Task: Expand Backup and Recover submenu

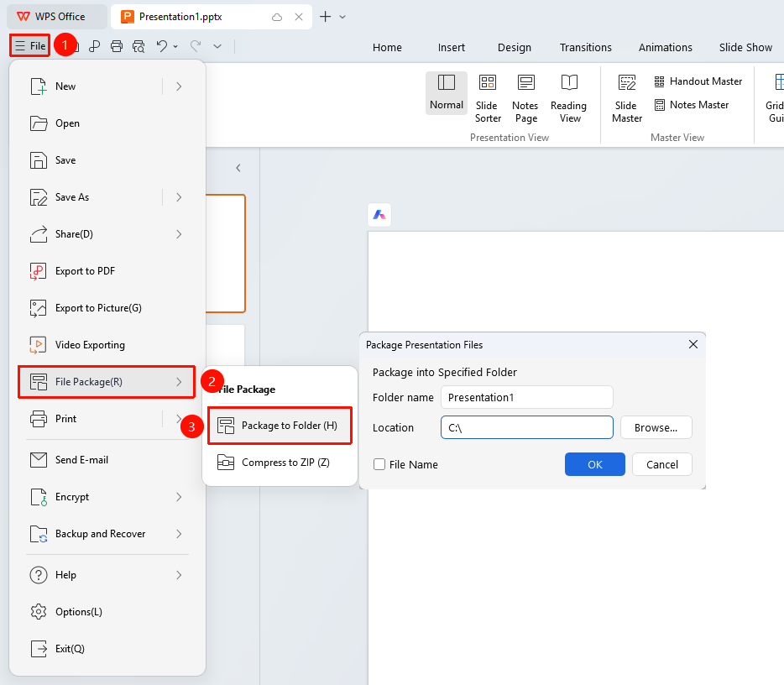Action: [179, 534]
